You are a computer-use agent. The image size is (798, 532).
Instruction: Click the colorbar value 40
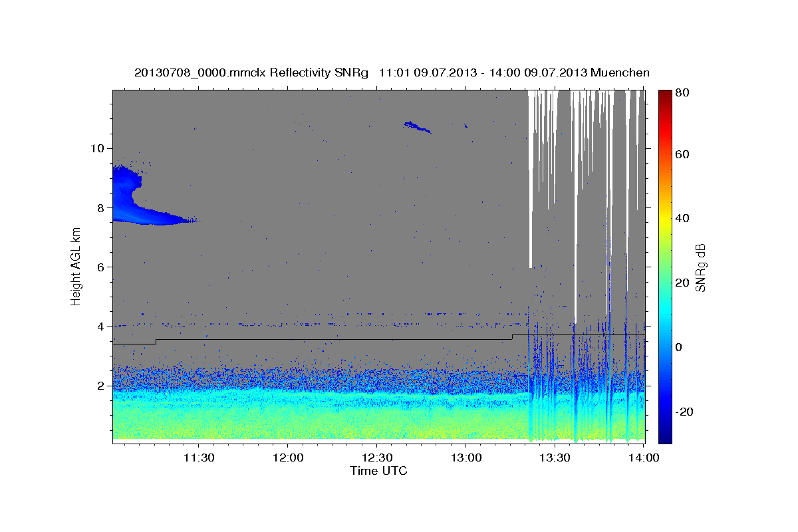pos(682,218)
